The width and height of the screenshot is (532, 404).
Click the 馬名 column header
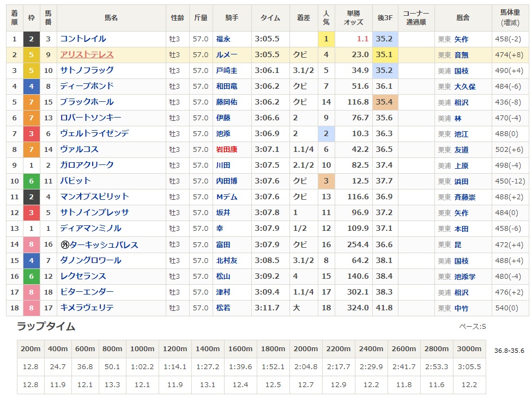[111, 17]
